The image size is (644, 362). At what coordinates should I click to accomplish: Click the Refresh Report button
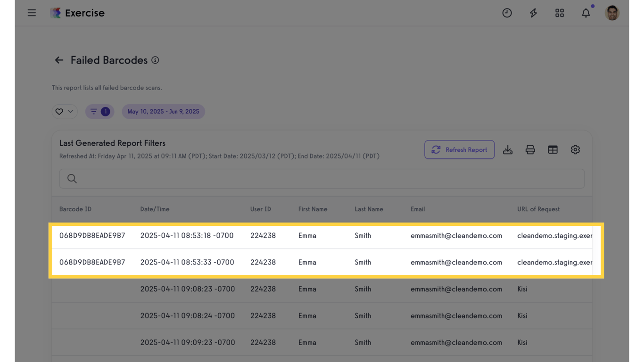[459, 150]
